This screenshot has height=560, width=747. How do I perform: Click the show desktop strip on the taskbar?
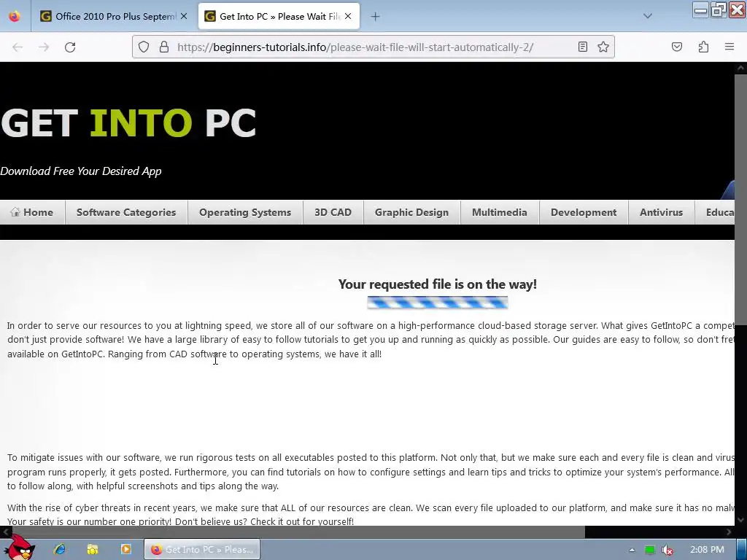[x=742, y=550]
